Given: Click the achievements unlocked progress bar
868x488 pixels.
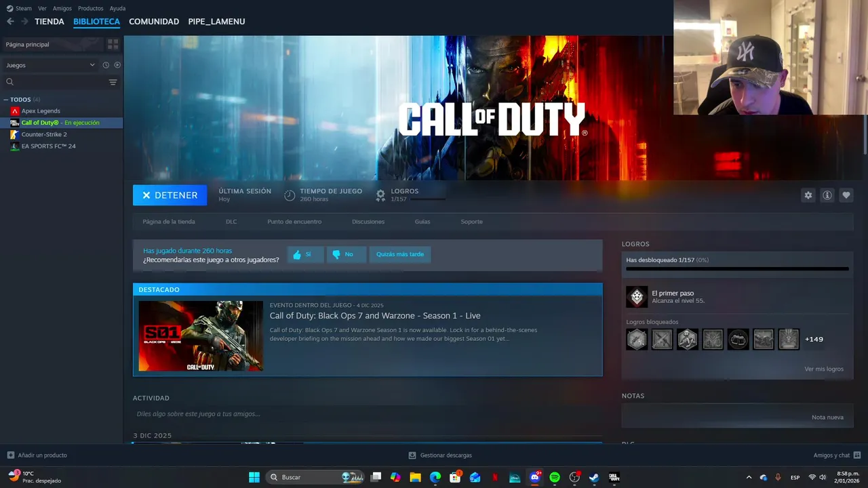Looking at the screenshot, I should [x=737, y=269].
